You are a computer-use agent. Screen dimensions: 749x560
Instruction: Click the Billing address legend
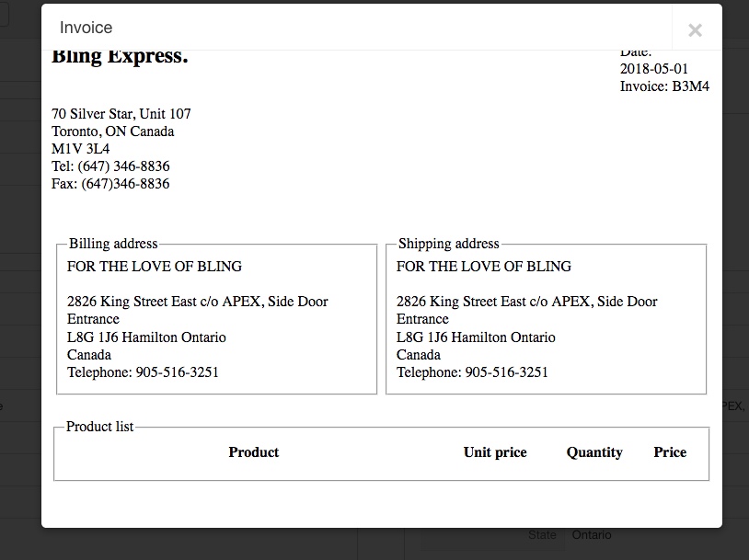(x=113, y=244)
